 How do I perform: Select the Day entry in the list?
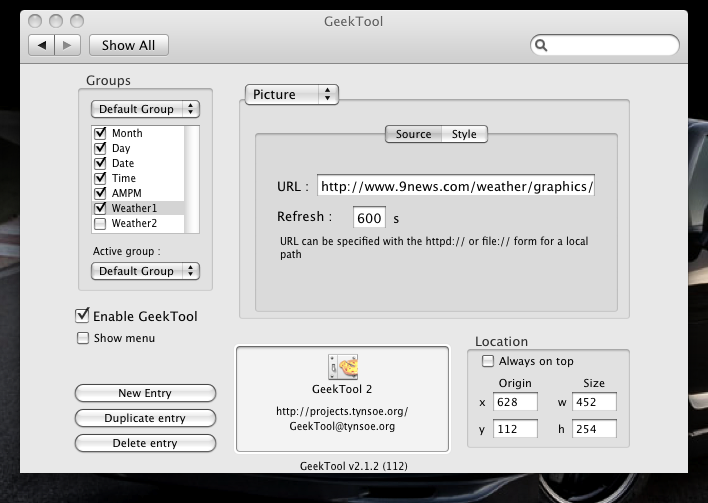pyautogui.click(x=138, y=148)
